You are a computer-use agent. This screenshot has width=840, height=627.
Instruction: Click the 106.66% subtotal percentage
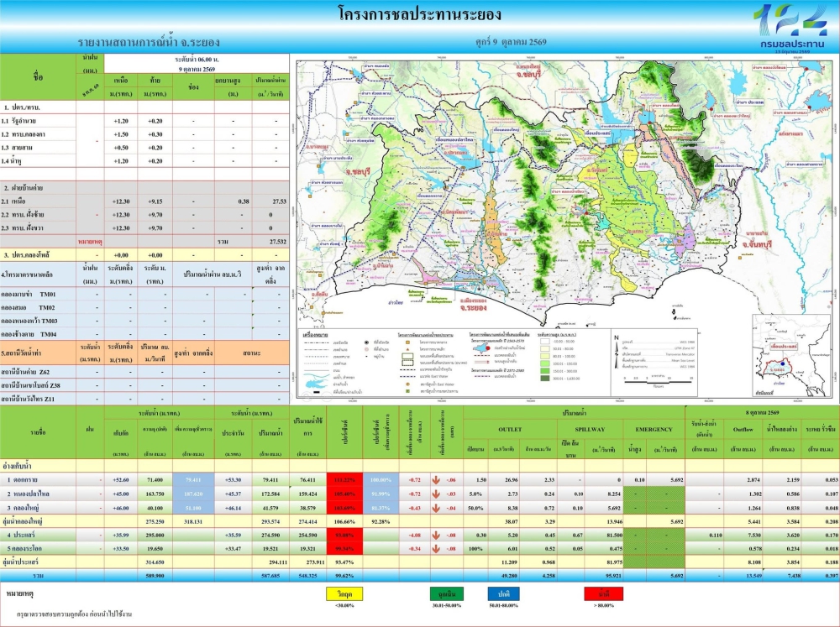click(344, 521)
